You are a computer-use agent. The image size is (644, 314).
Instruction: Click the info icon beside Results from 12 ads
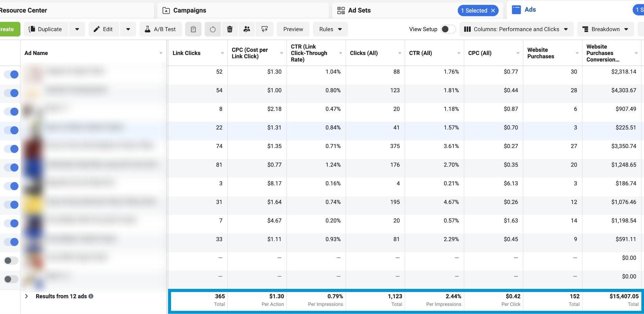pos(91,296)
